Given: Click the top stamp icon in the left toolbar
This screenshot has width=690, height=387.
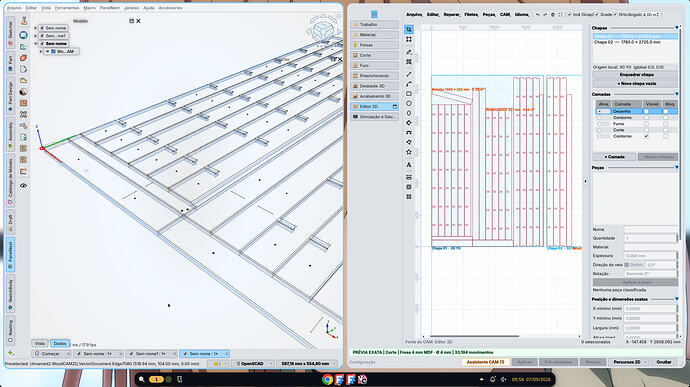Looking at the screenshot, I should coord(24,21).
